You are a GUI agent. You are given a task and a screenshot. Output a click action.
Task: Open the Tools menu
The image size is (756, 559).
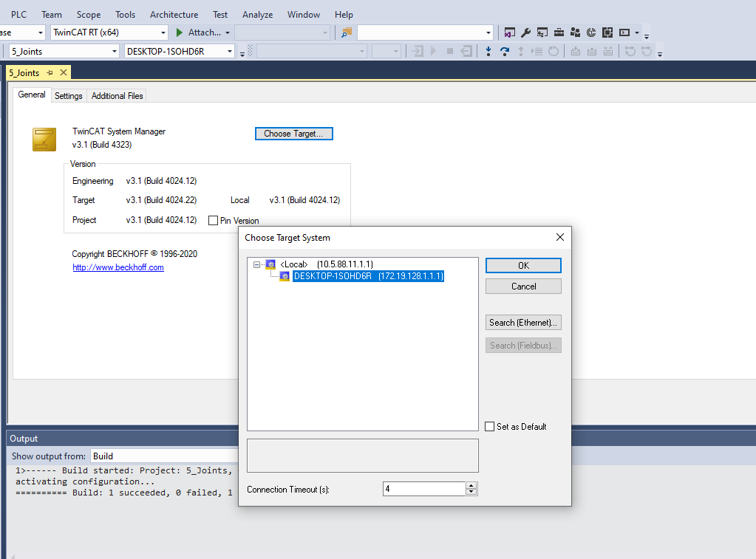click(x=126, y=15)
